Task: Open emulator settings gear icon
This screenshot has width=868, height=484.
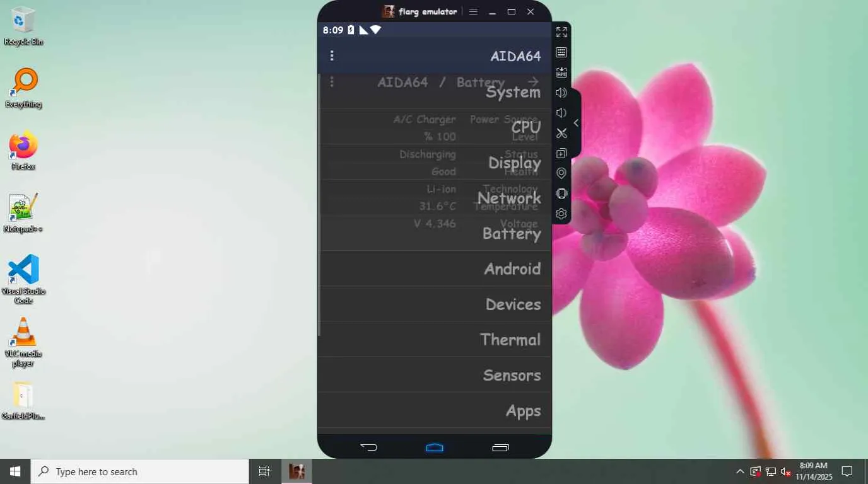Action: click(x=561, y=214)
